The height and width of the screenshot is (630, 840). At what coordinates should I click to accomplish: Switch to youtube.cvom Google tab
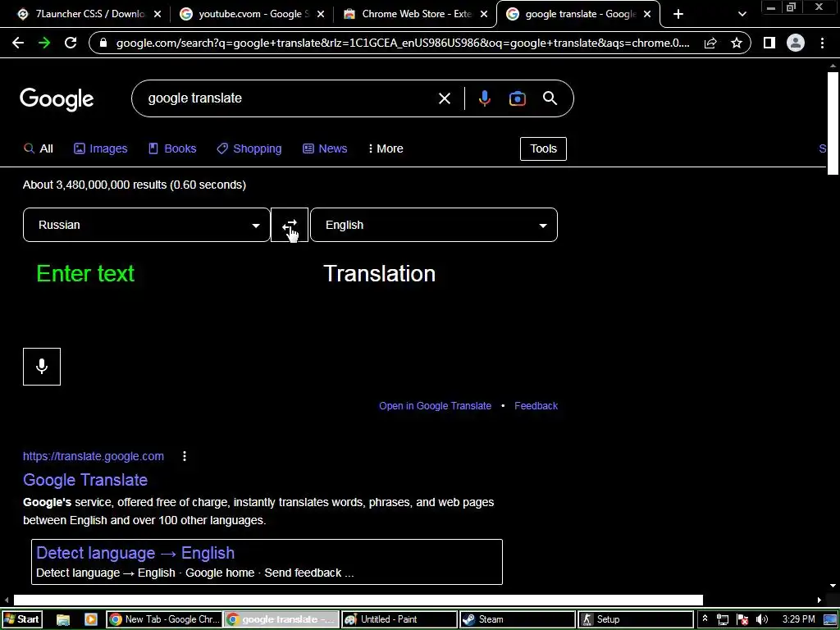[253, 15]
